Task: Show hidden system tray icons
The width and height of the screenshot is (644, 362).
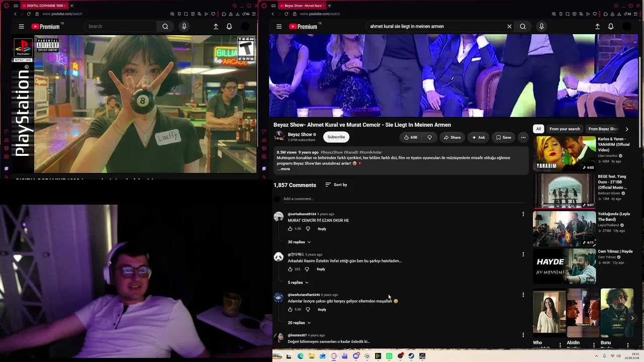Action: (597, 356)
